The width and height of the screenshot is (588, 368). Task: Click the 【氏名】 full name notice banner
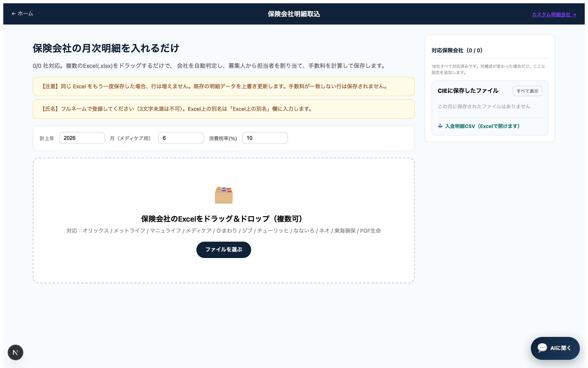click(224, 109)
